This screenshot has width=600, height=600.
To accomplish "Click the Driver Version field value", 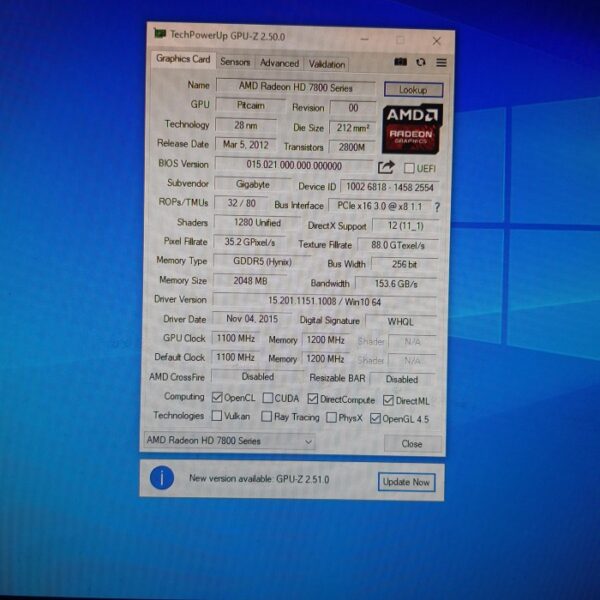I will [324, 302].
